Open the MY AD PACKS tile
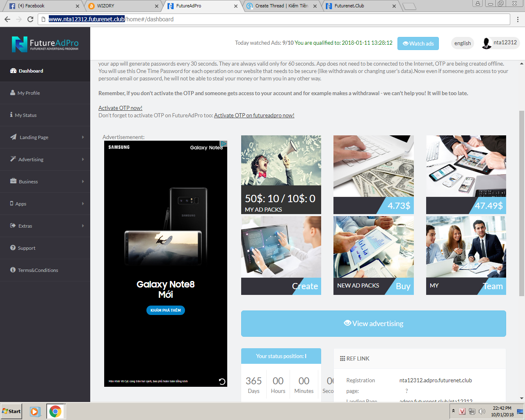This screenshot has height=420, width=525. point(281,175)
